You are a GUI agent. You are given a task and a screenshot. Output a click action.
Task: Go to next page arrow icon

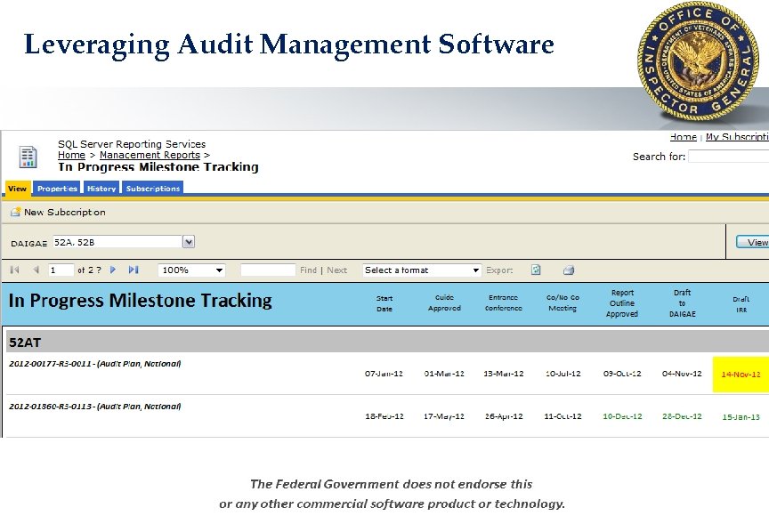[113, 270]
